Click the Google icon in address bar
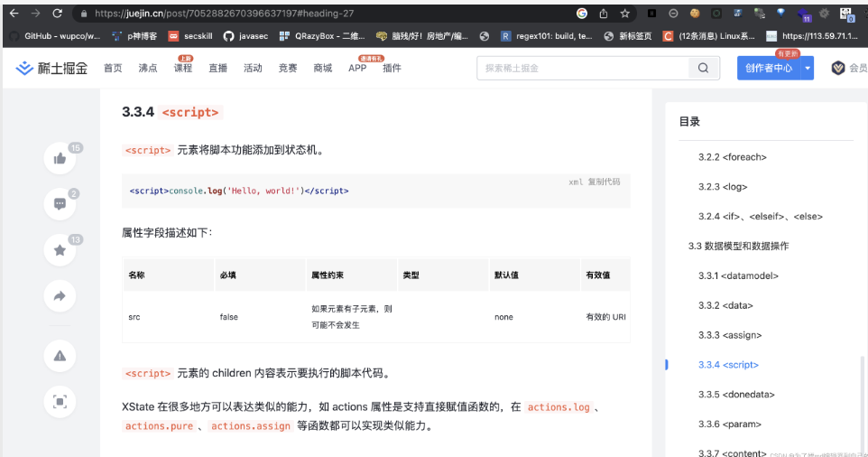Viewport: 868px width, 457px height. click(582, 14)
